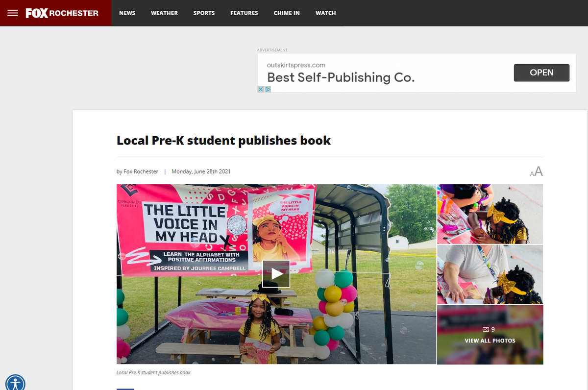Click the Fox Rochester logo
This screenshot has height=390, width=588.
62,13
